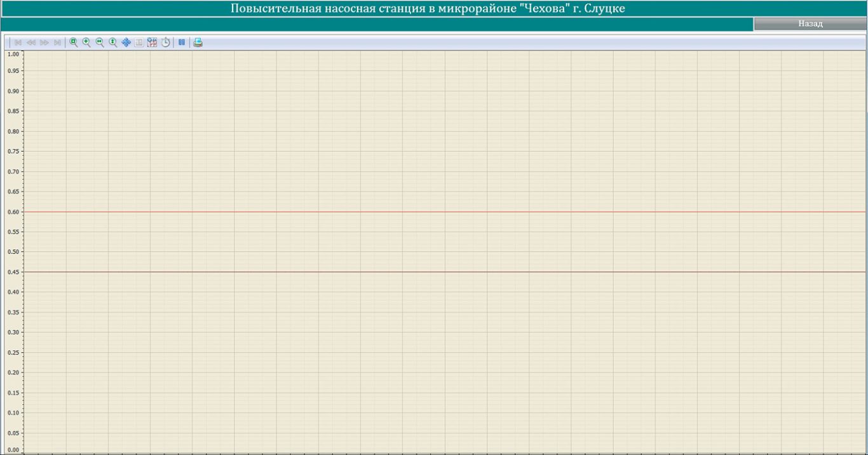Image resolution: width=868 pixels, height=455 pixels.
Task: Click the dark red line at 0.45
Action: [445, 272]
